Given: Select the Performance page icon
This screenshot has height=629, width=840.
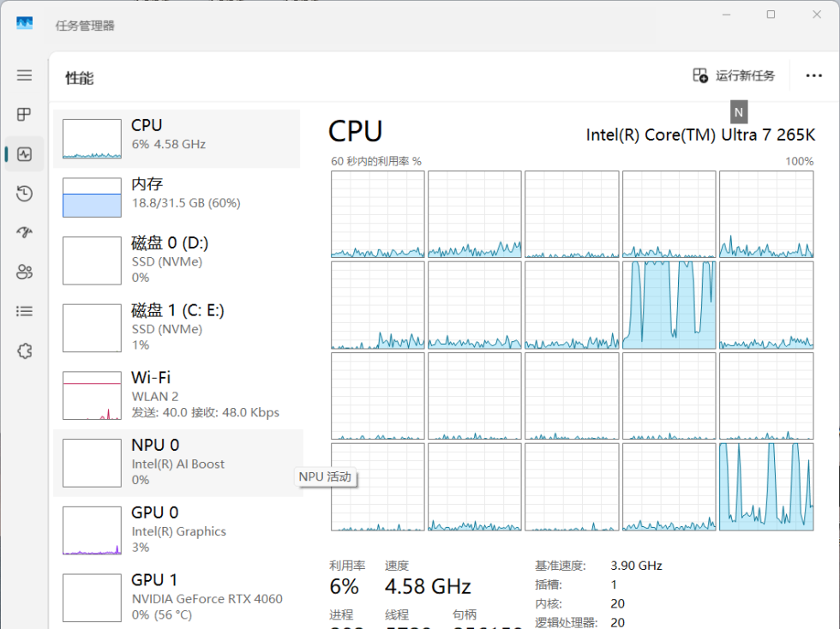Looking at the screenshot, I should pos(24,154).
